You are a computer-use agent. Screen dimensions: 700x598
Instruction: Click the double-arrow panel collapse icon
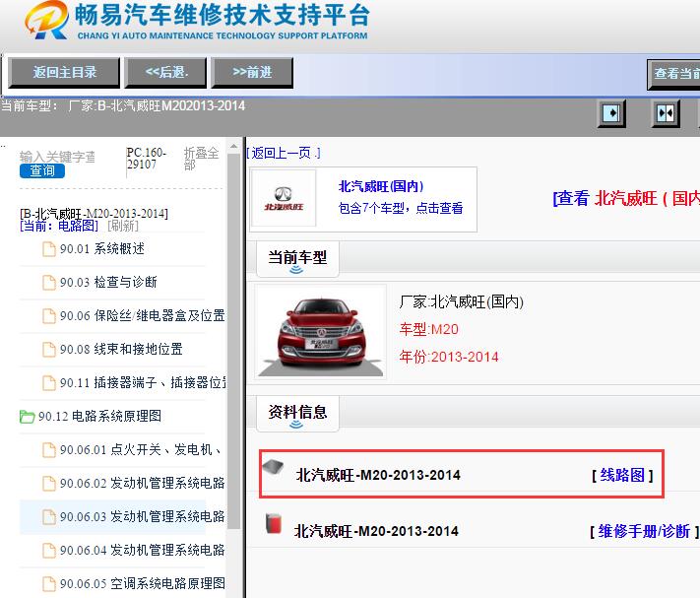[x=666, y=113]
